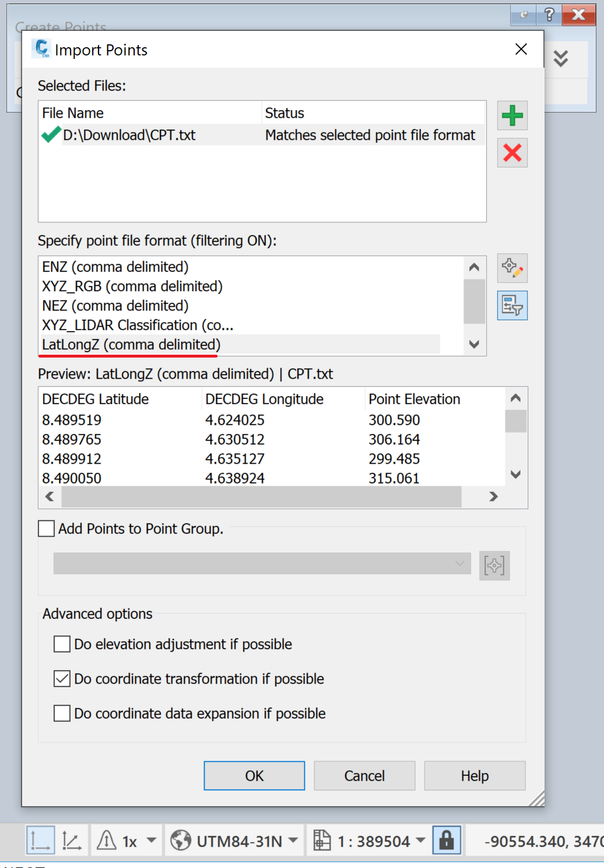The height and width of the screenshot is (868, 604).
Task: Click the red X icon to remove file
Action: [x=512, y=152]
